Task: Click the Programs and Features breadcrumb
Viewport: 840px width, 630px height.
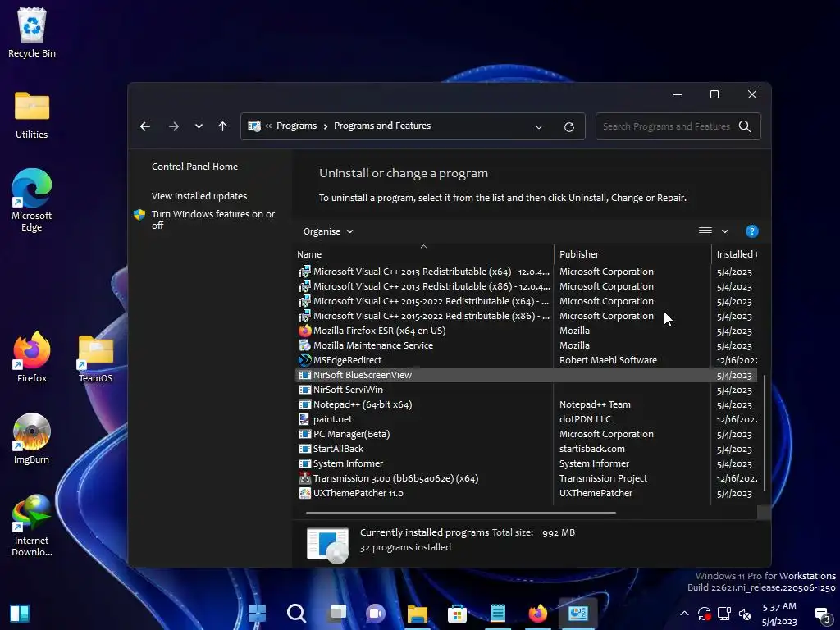Action: [382, 126]
